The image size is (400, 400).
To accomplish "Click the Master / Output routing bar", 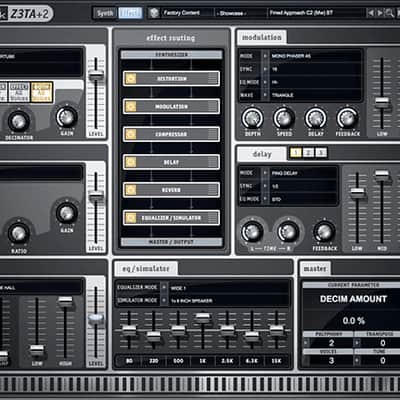I will point(171,242).
